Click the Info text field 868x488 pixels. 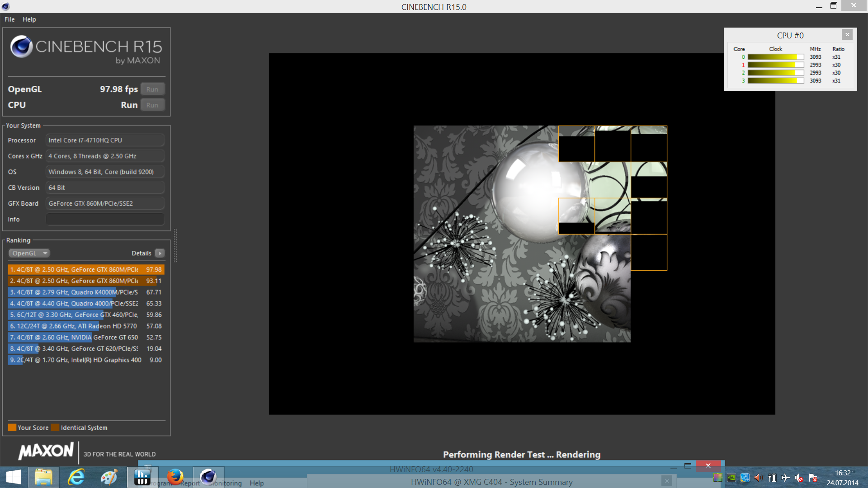tap(105, 219)
